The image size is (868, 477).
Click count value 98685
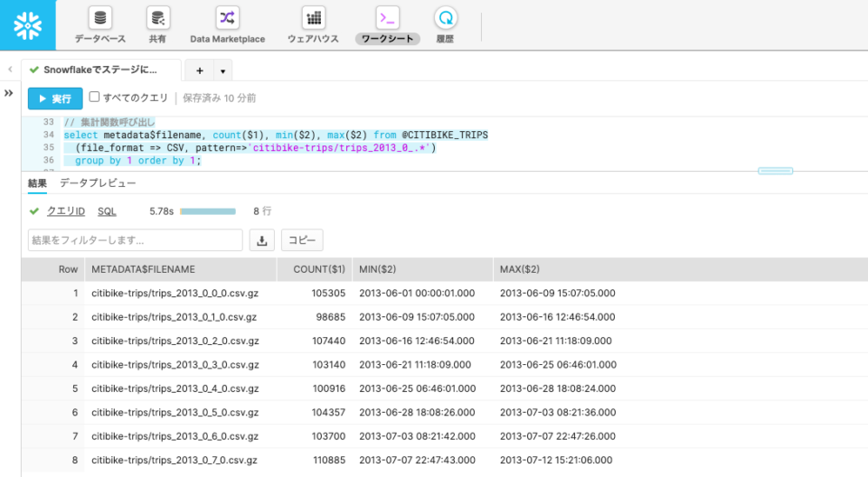[331, 317]
